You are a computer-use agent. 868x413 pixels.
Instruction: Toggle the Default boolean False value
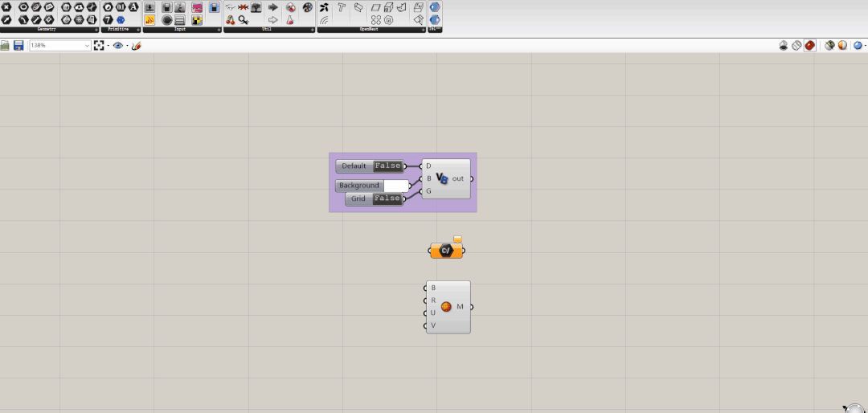coord(387,166)
